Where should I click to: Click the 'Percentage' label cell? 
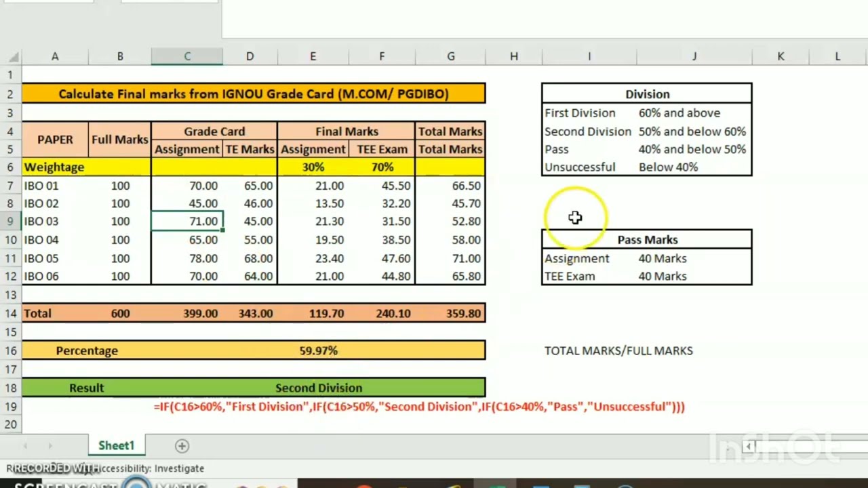pos(87,351)
